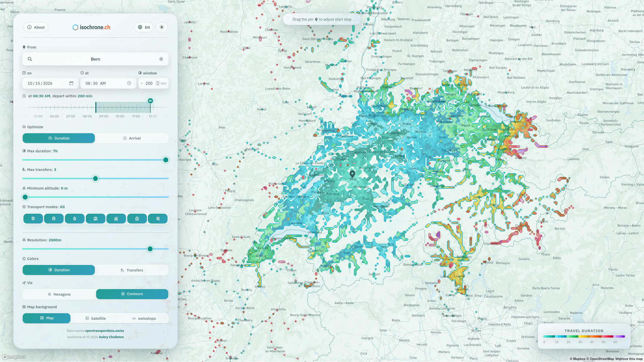Toggle the bus transport mode icon
Screen dimensions: 644x362
(54, 219)
